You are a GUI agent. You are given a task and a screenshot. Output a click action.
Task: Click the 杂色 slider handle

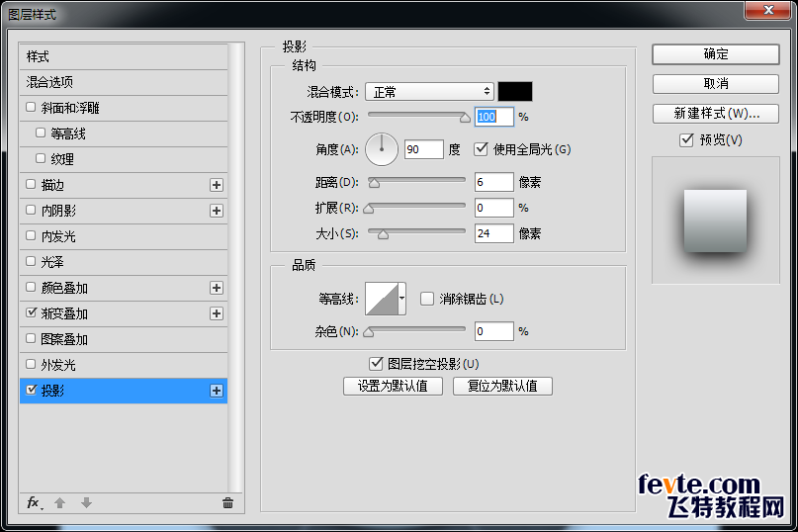tap(369, 332)
